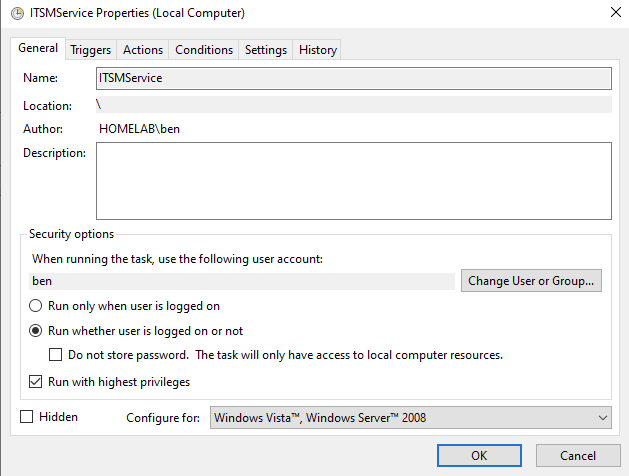
Task: Close the ITSMService Properties dialog
Action: (x=615, y=12)
